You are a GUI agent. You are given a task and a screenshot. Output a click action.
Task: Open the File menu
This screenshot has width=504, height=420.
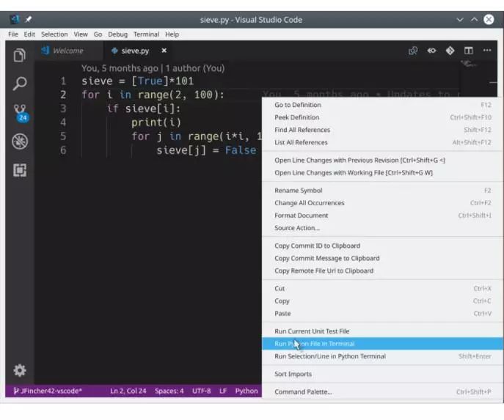coord(13,34)
